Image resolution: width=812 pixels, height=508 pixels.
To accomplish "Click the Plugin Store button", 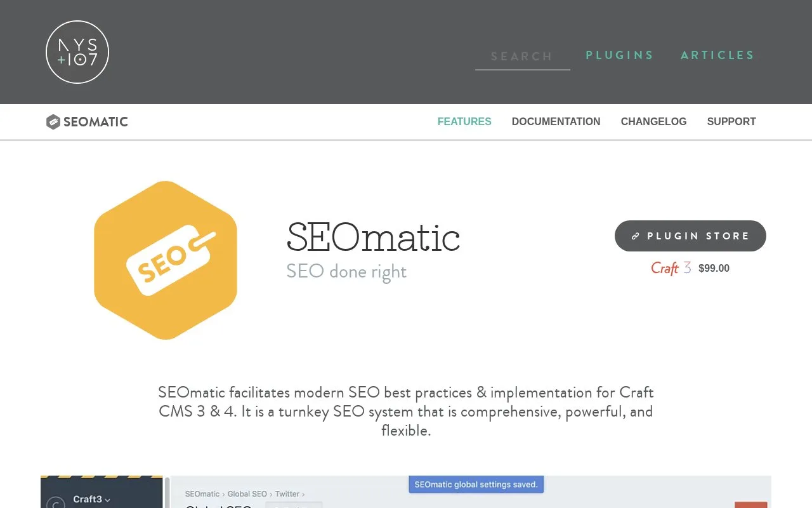I will [690, 236].
